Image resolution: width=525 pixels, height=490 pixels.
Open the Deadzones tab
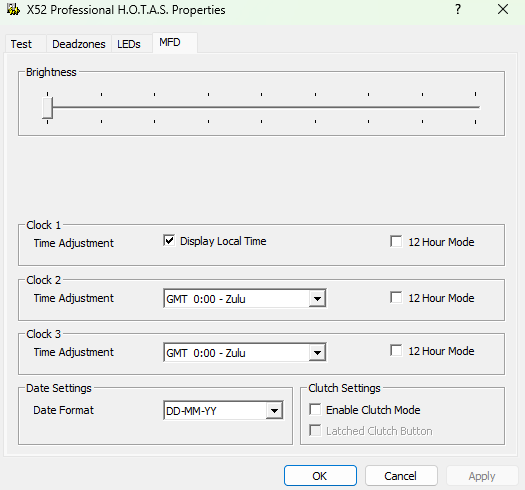[x=79, y=44]
